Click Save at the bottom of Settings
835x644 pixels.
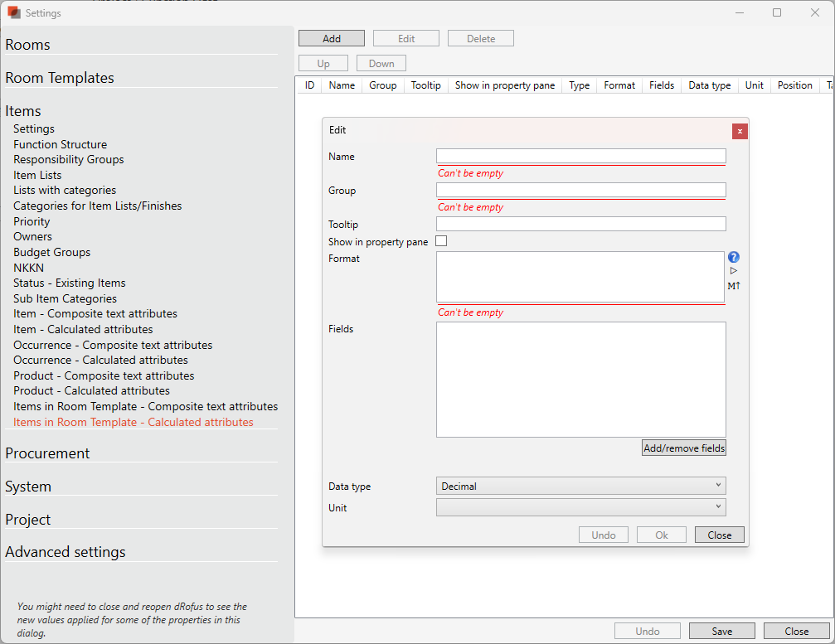point(721,632)
